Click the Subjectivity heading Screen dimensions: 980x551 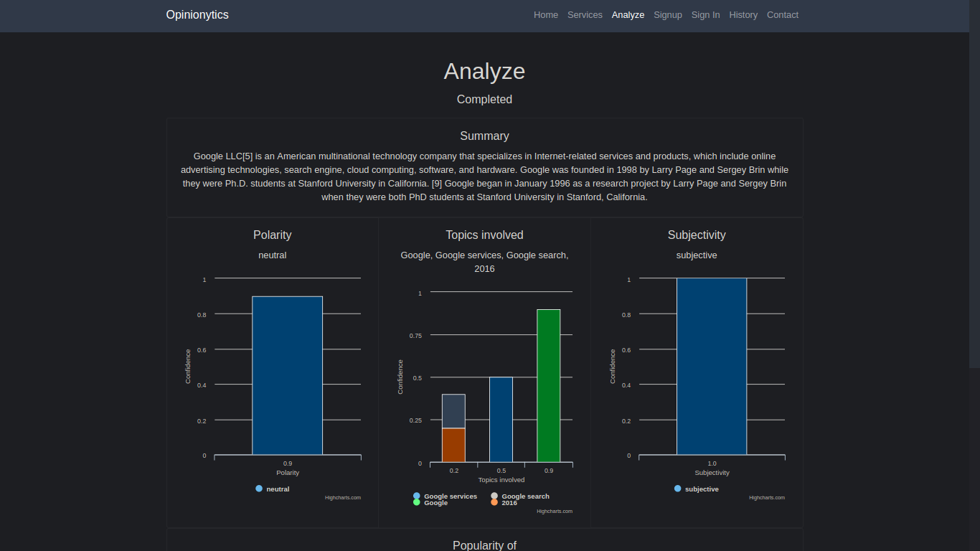click(697, 235)
